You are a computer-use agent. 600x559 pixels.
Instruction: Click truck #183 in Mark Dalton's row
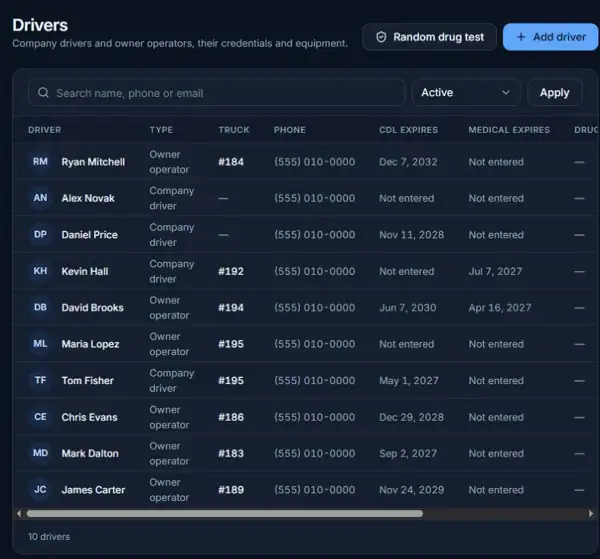231,453
